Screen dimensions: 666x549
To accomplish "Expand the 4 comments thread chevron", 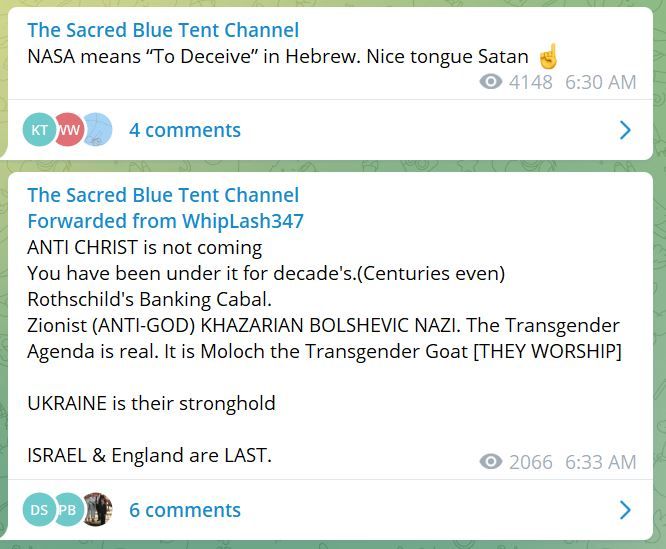I will point(625,130).
